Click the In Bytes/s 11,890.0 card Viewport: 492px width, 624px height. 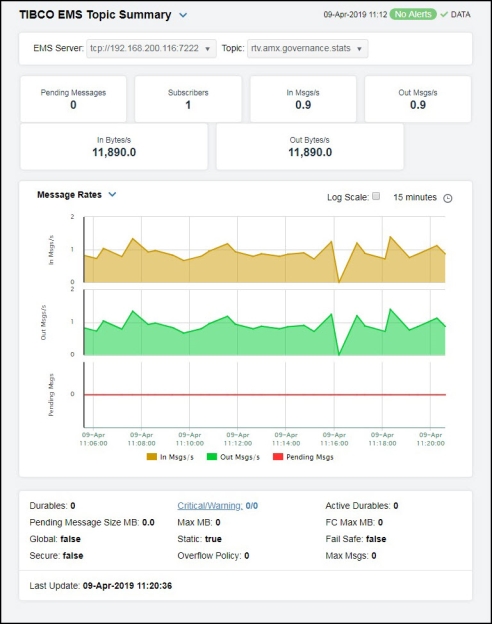[114, 146]
